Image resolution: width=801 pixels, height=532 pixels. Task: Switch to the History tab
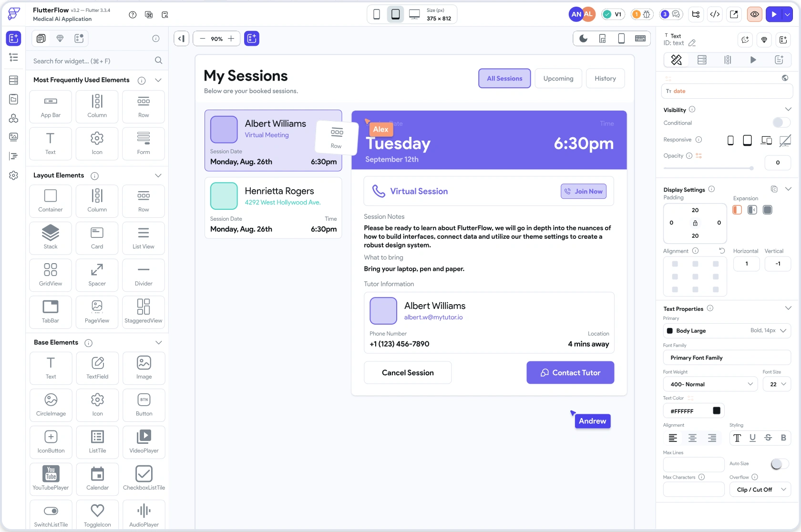click(x=605, y=79)
